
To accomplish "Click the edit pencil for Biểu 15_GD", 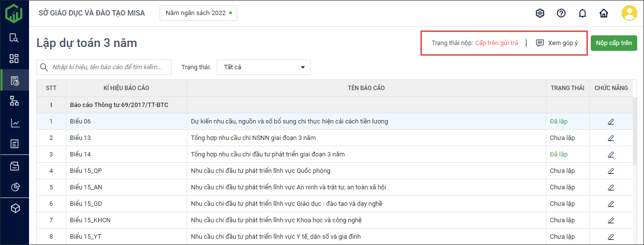I will tap(611, 204).
